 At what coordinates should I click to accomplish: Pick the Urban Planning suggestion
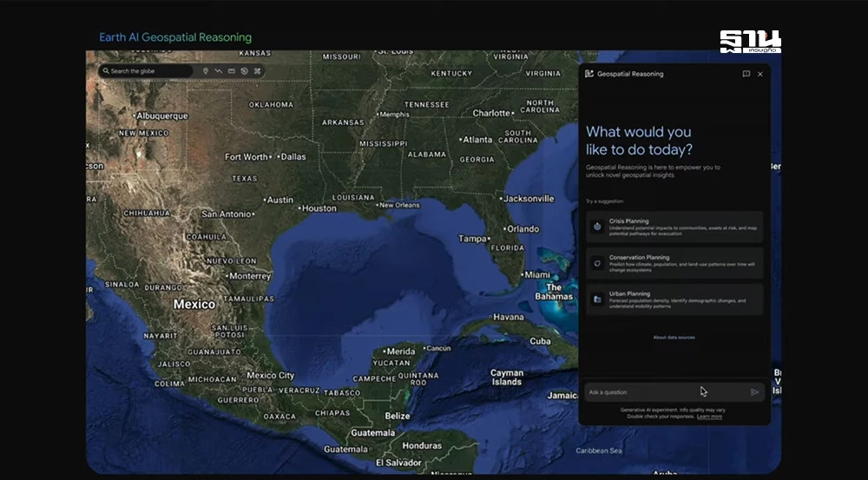coord(674,299)
